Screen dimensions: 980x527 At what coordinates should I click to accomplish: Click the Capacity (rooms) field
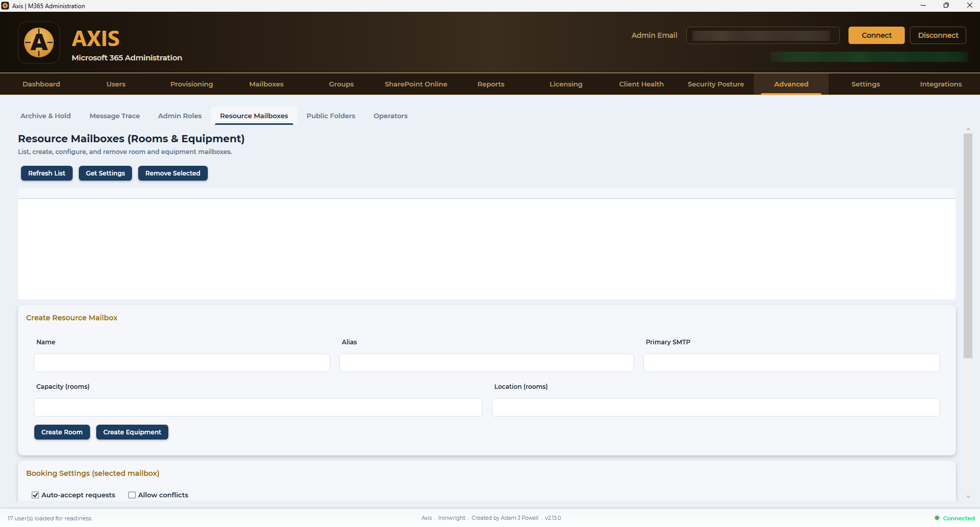click(258, 407)
